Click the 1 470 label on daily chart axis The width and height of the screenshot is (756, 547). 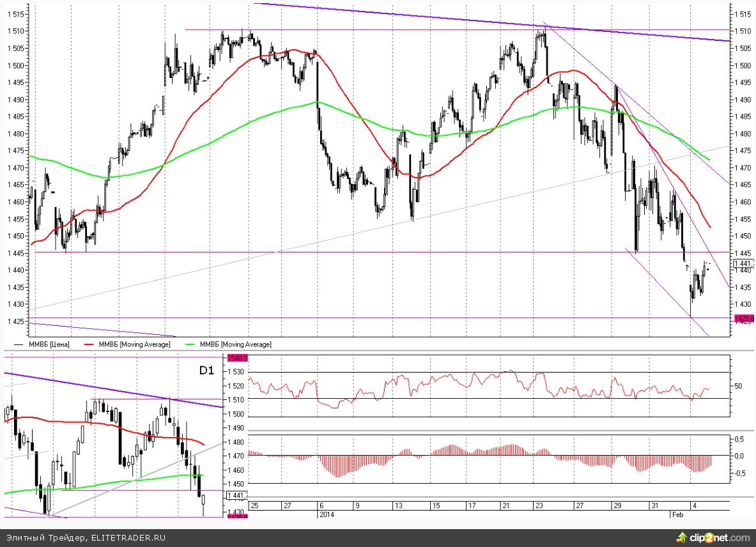point(235,456)
